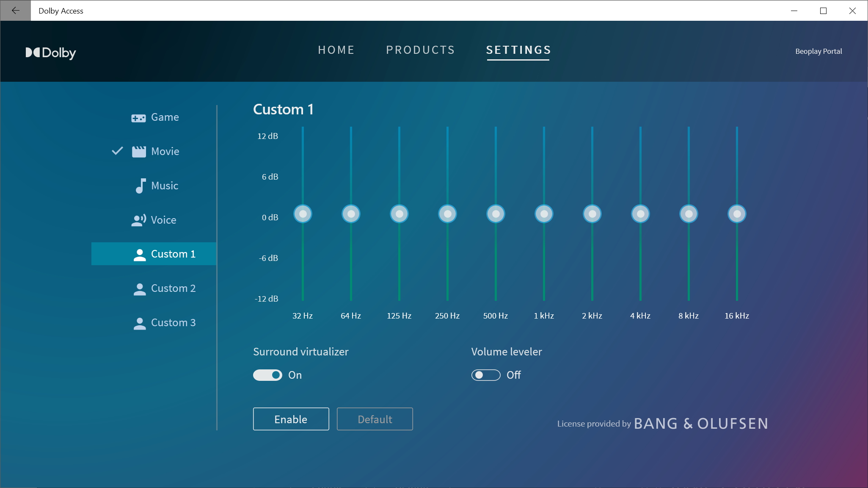
Task: Select the Movie clapperboard icon
Action: 139,152
